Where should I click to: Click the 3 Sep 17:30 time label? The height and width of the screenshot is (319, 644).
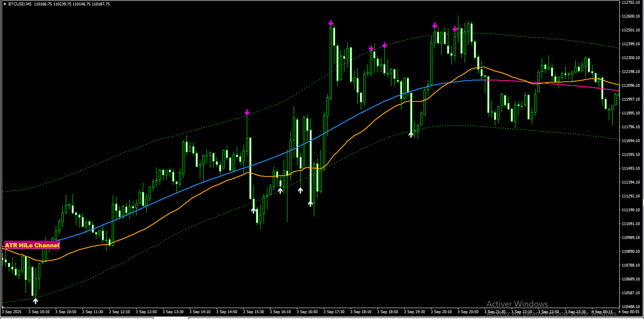tap(334, 312)
